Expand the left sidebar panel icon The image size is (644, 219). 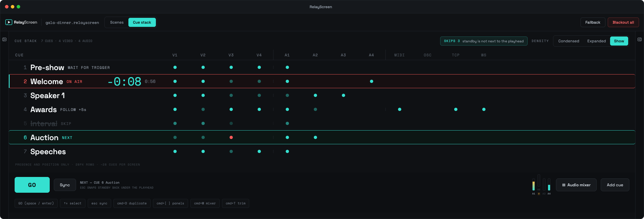[4, 39]
